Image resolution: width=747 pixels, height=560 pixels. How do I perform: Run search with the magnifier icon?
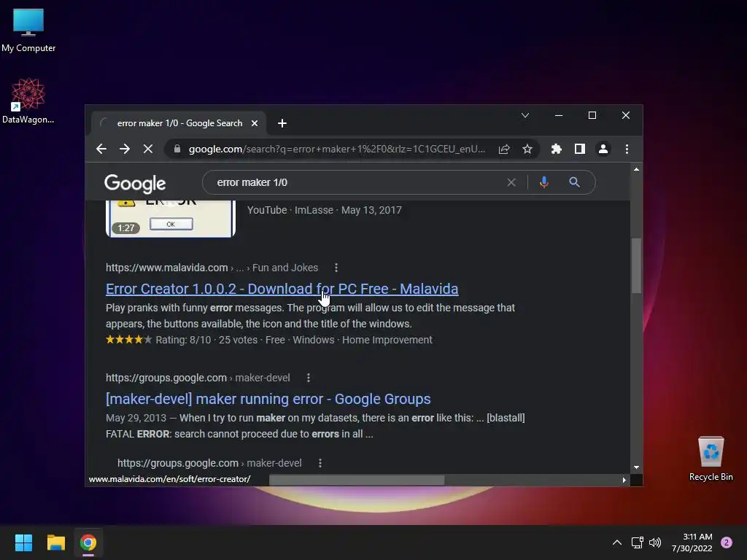pyautogui.click(x=575, y=182)
